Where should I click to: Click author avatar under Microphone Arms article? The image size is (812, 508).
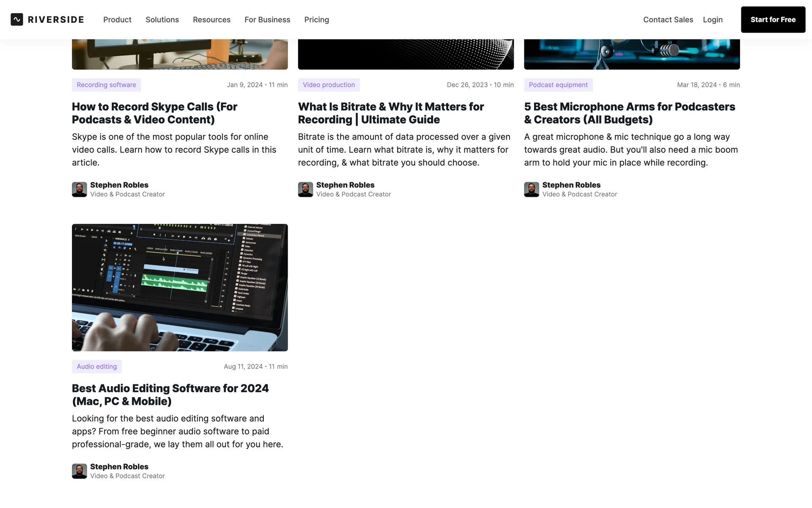coord(532,190)
